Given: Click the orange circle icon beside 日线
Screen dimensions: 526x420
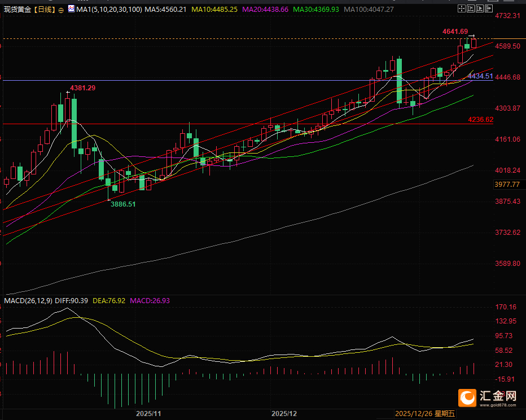Looking at the screenshot, I should coord(61,10).
